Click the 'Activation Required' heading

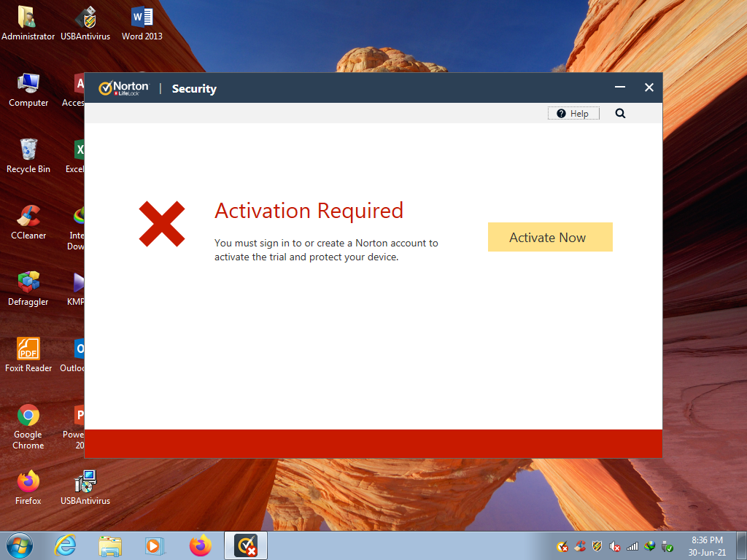[x=309, y=211]
